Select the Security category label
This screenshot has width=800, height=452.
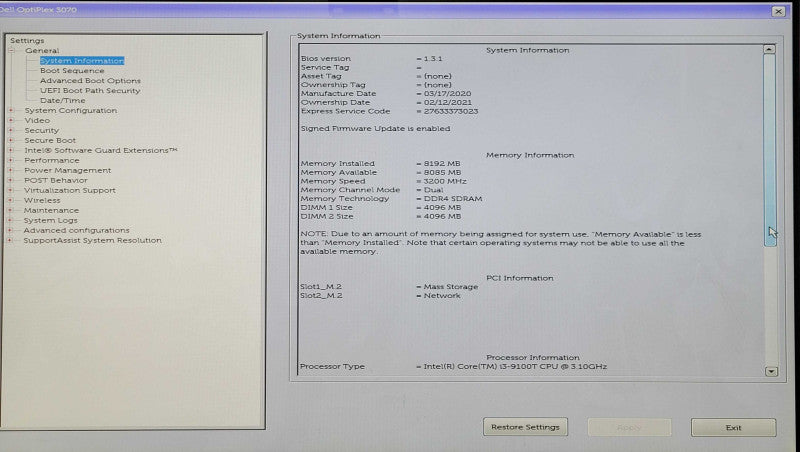[x=41, y=130]
